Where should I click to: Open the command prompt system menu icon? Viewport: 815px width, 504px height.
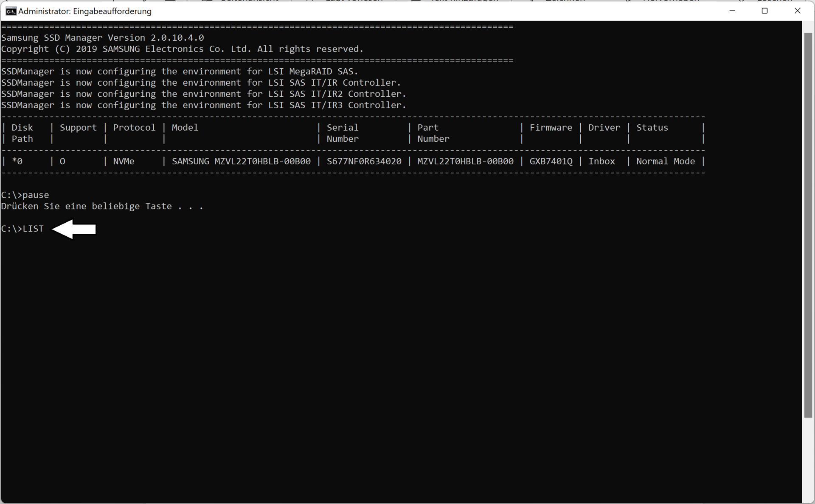(x=11, y=11)
